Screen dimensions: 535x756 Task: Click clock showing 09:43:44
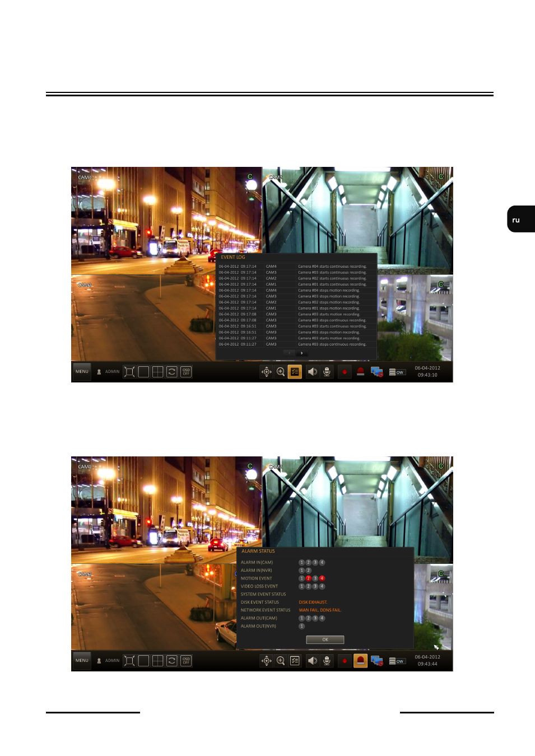tap(427, 664)
